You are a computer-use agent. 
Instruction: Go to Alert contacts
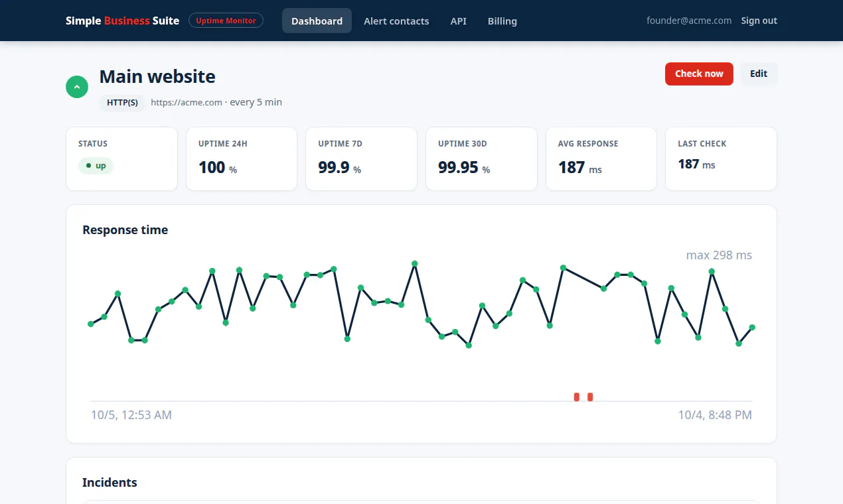click(x=396, y=21)
